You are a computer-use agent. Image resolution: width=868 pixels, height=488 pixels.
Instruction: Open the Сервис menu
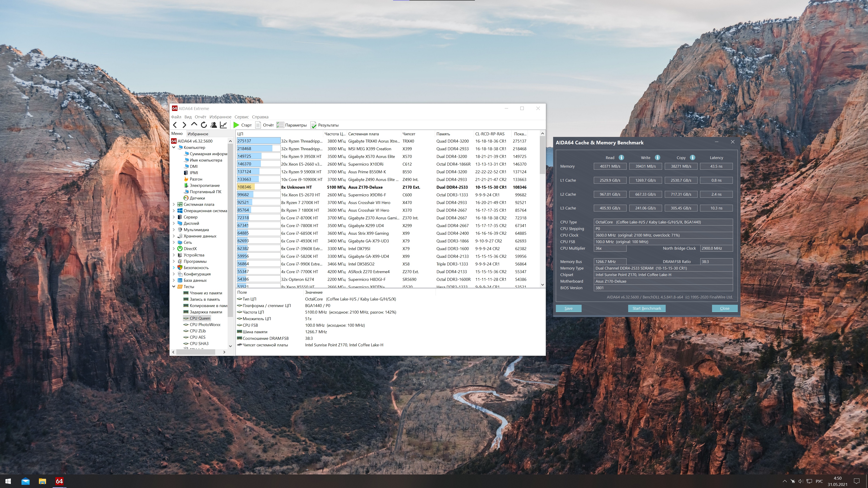pos(241,117)
